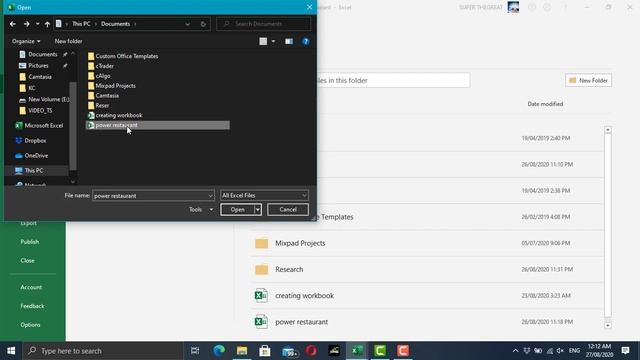Close the Open dialog window
Viewport: 640px width, 360px height.
(x=309, y=7)
